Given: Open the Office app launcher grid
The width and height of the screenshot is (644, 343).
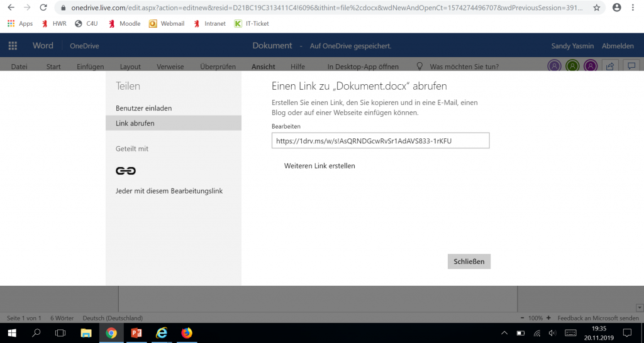Looking at the screenshot, I should click(x=12, y=46).
